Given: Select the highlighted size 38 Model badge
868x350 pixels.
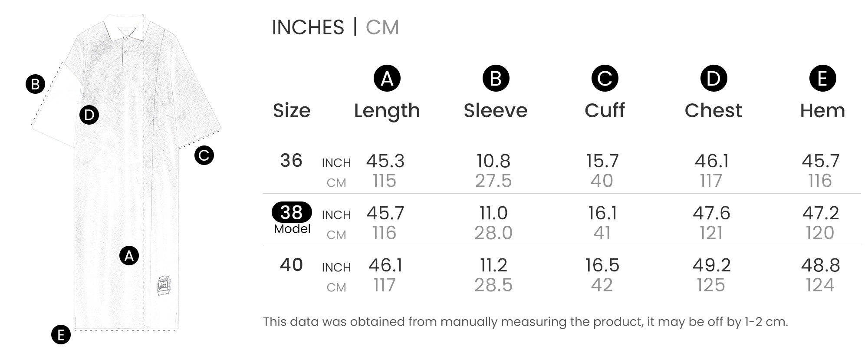Looking at the screenshot, I should [x=292, y=212].
